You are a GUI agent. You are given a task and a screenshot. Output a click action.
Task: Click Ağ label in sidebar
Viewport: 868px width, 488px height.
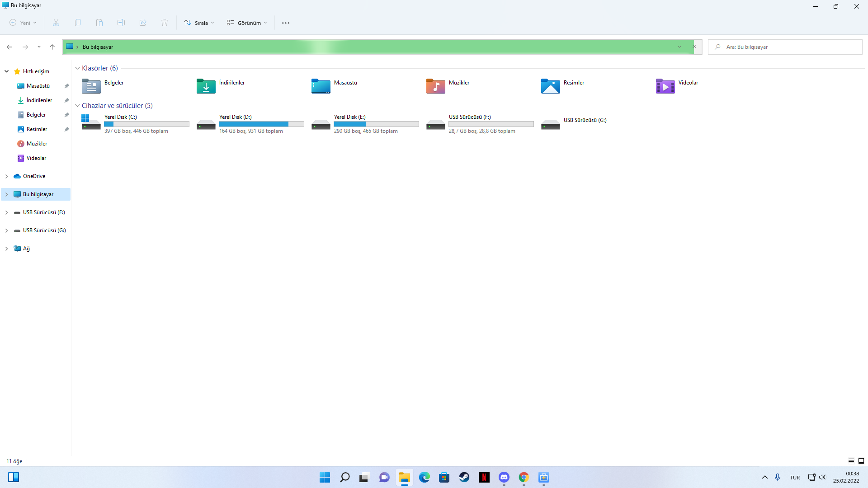[x=26, y=249]
